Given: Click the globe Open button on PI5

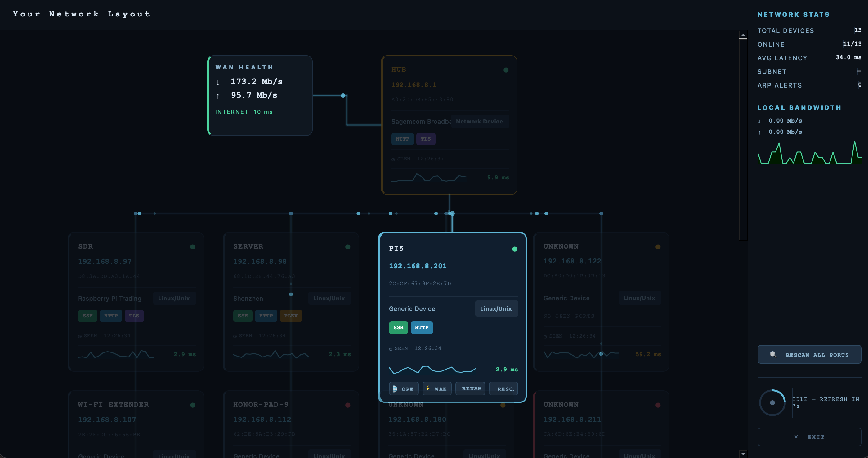Looking at the screenshot, I should click(x=404, y=388).
